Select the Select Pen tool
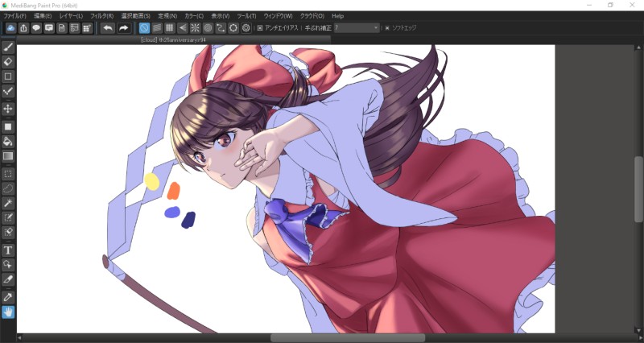 pos(8,217)
